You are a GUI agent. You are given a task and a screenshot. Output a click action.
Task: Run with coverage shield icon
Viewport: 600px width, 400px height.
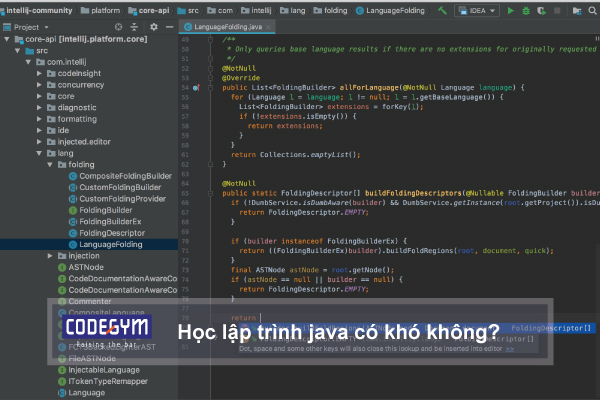click(x=541, y=11)
